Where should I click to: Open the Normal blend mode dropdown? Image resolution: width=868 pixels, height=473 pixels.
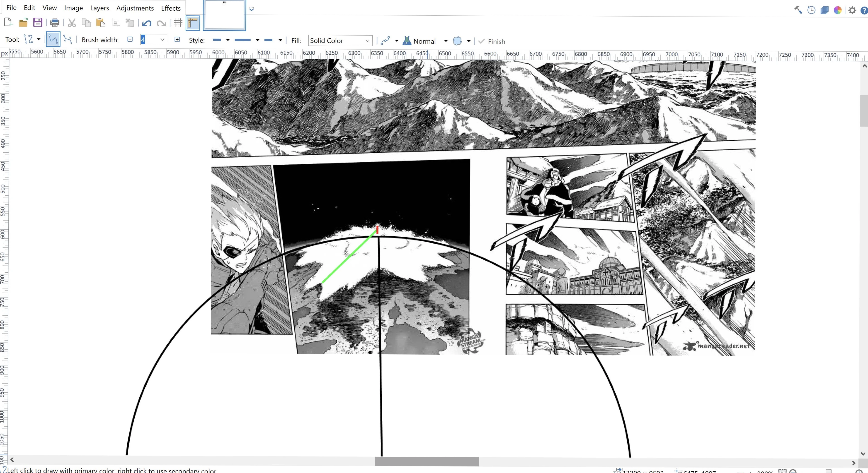pyautogui.click(x=446, y=41)
